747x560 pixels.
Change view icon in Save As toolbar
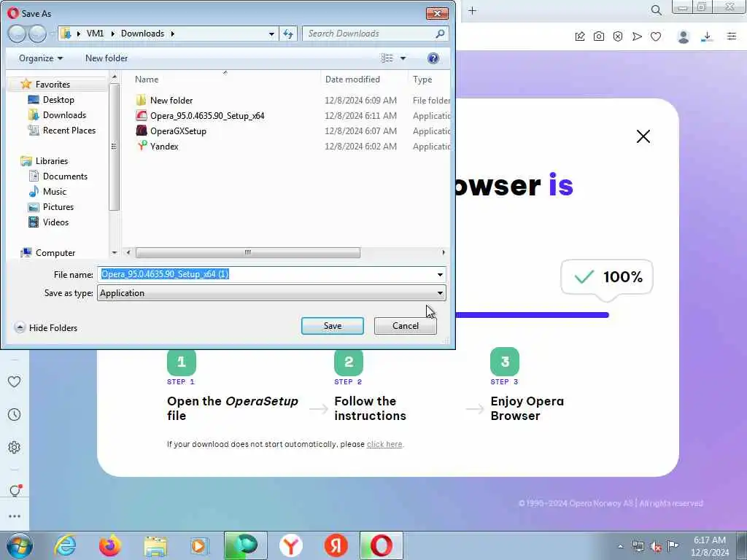point(387,58)
